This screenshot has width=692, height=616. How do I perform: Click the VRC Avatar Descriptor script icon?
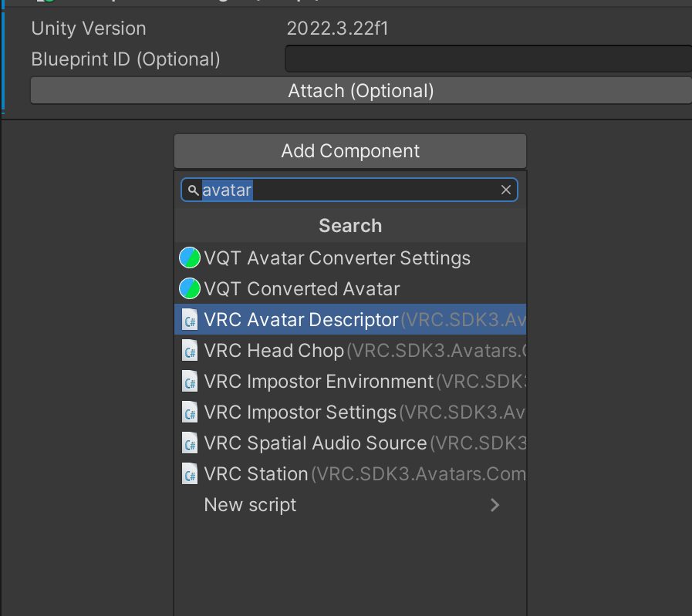tap(190, 320)
